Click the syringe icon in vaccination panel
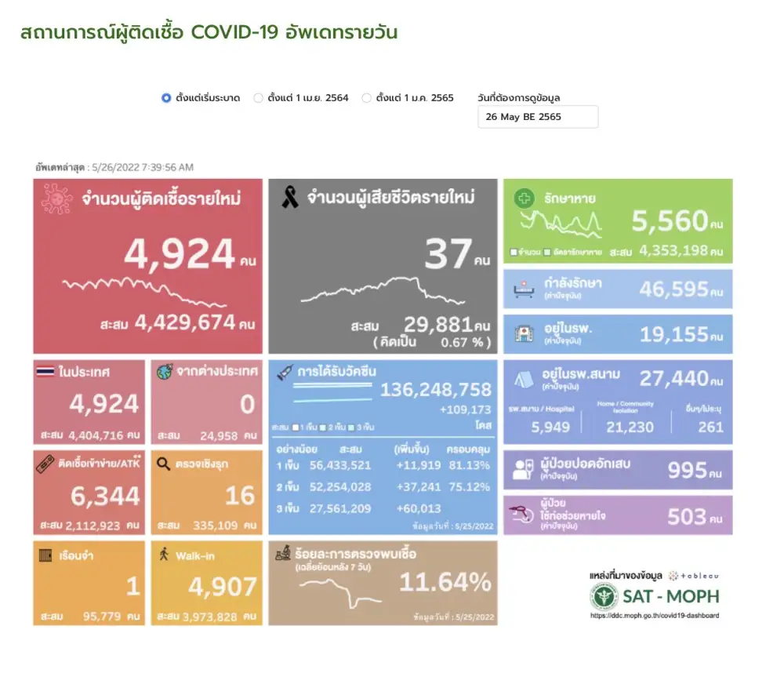The image size is (784, 695). tap(284, 373)
